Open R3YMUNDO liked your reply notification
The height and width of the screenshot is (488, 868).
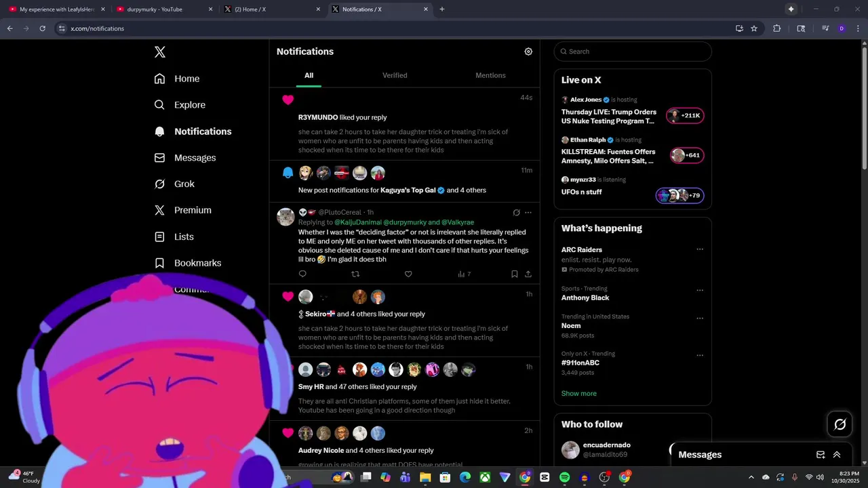(x=404, y=124)
